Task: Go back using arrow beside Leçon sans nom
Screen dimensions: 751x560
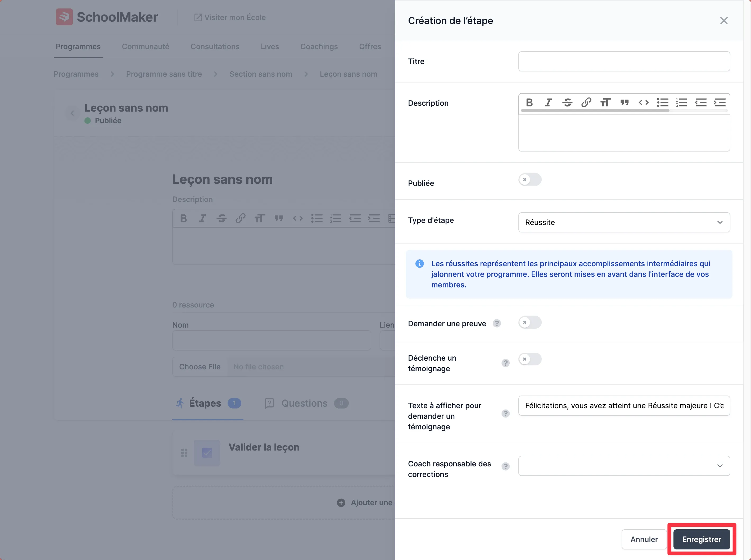Action: pyautogui.click(x=72, y=113)
